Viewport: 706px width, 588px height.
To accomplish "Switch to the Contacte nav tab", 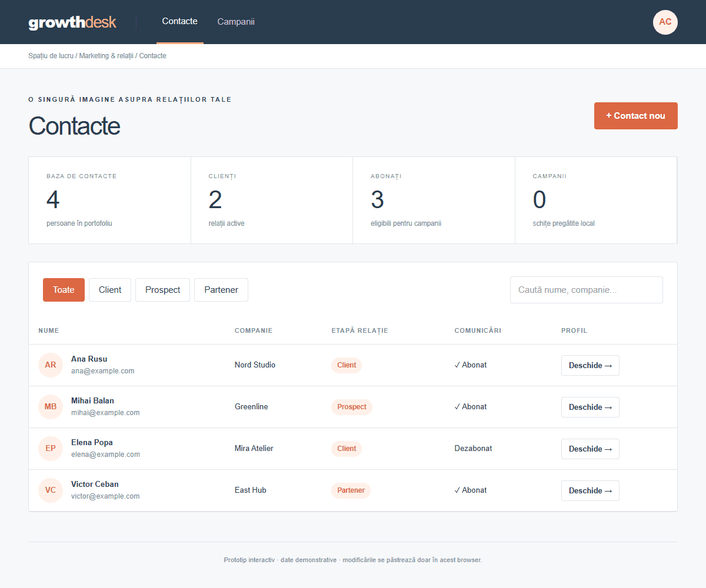I will pos(180,22).
